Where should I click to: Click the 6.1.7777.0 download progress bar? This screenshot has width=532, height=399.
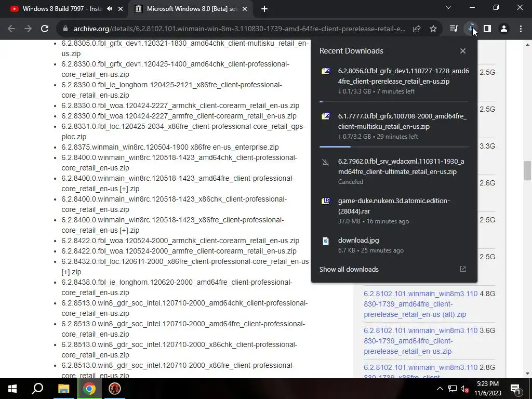click(x=394, y=147)
